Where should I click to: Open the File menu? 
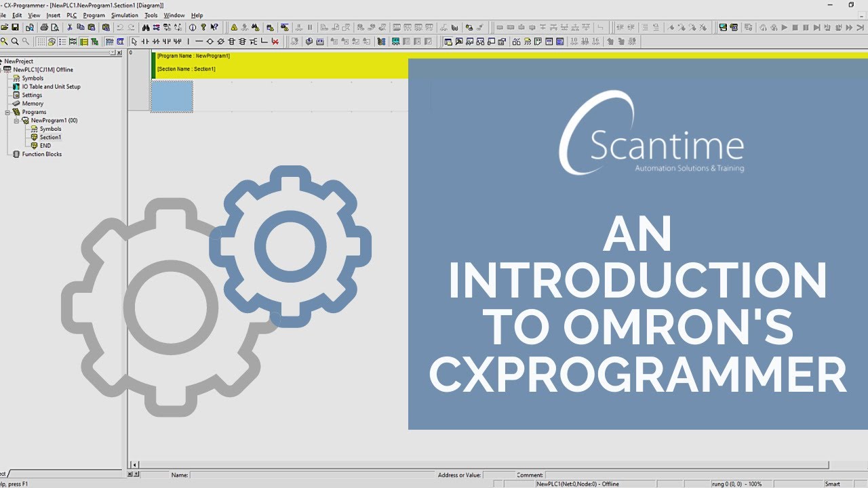(3, 15)
